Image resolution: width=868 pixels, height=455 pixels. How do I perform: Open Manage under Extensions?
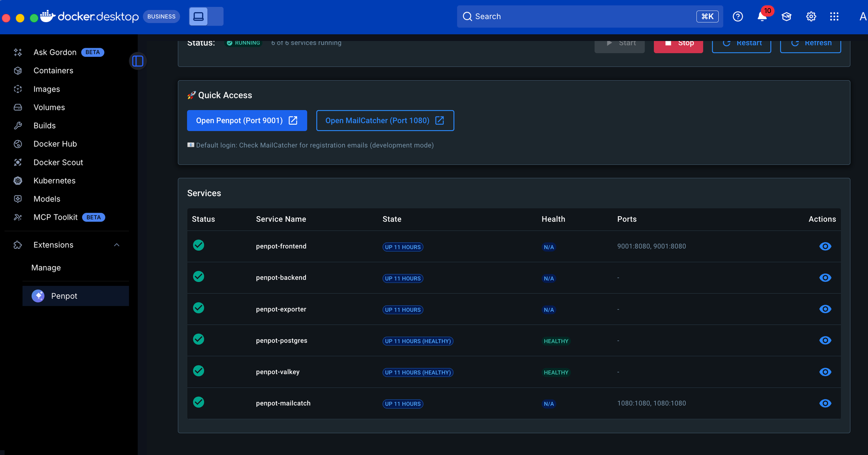coord(46,268)
